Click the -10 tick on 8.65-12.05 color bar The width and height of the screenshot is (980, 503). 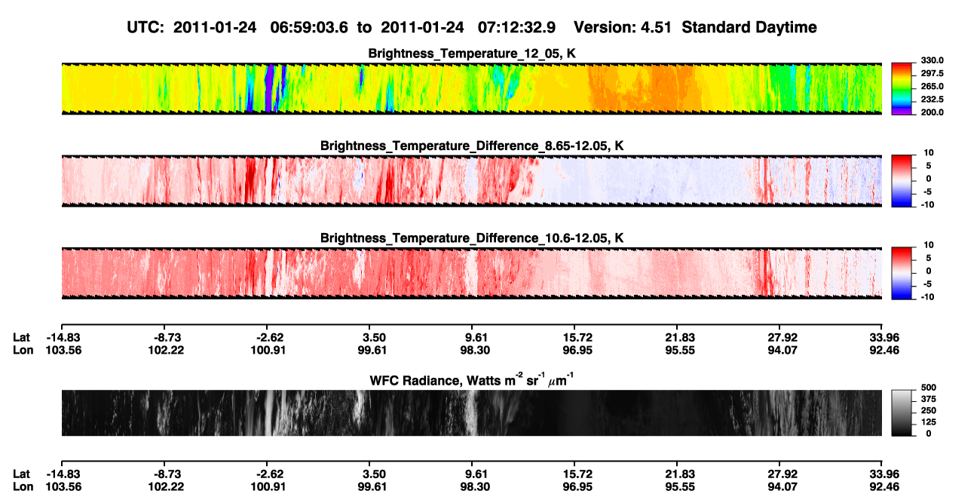928,204
